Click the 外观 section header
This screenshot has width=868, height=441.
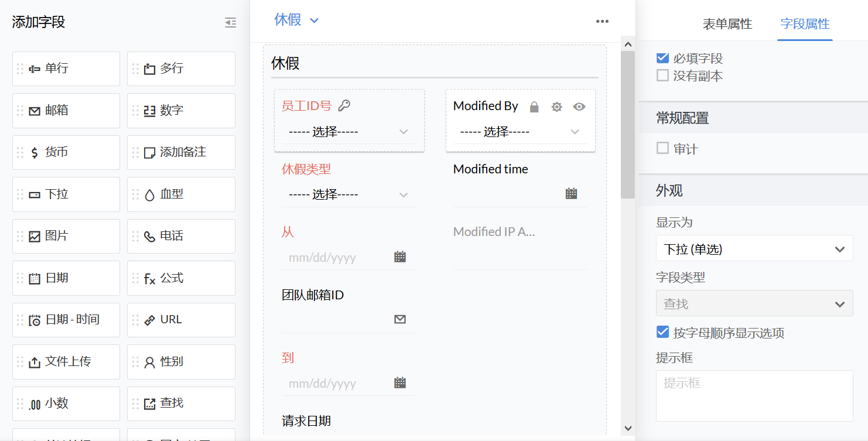pyautogui.click(x=753, y=190)
